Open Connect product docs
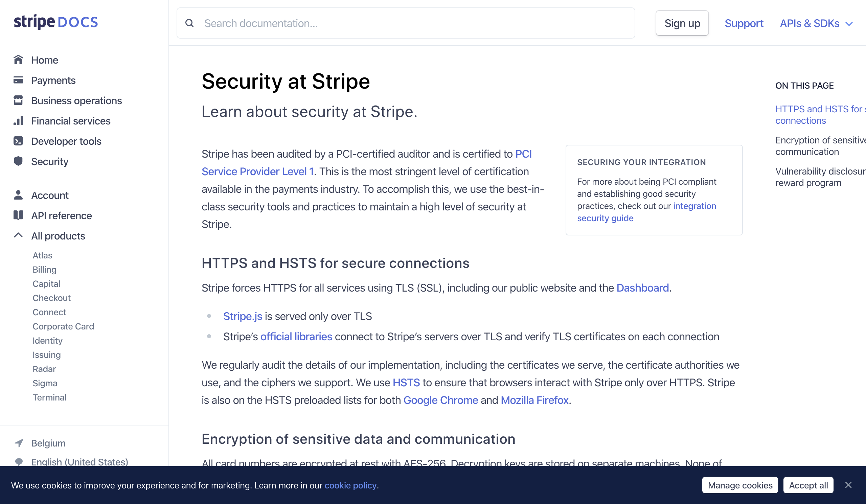Image resolution: width=866 pixels, height=504 pixels. coord(49,312)
